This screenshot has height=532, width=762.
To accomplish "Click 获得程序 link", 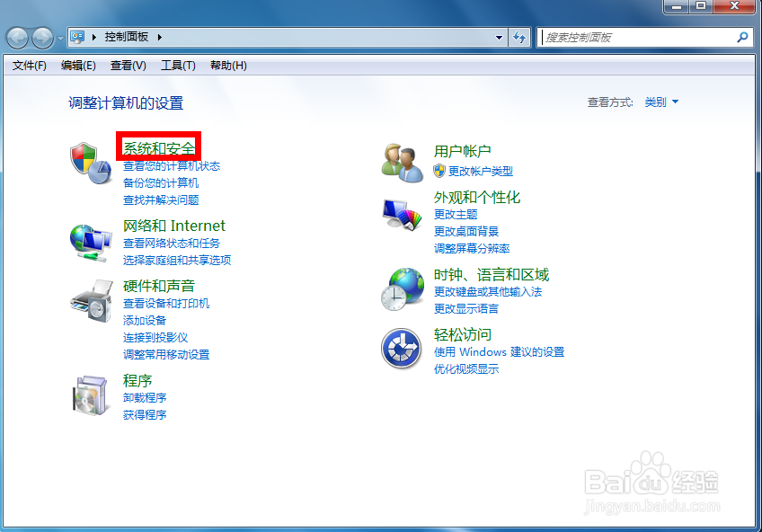I will tap(145, 415).
